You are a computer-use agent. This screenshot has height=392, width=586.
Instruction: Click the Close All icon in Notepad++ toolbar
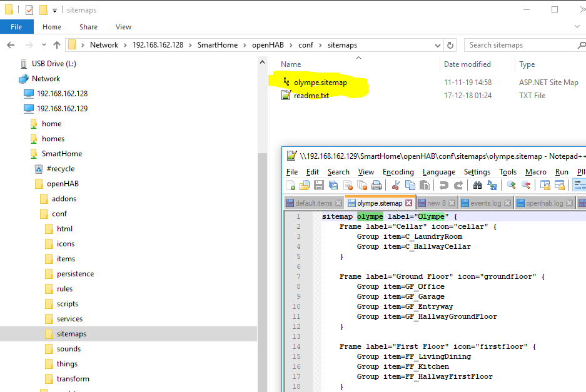[x=362, y=185]
